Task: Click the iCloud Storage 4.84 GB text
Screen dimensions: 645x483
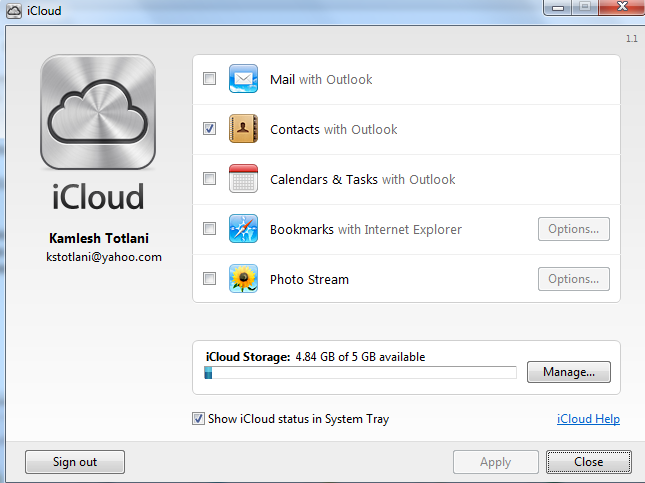Action: click(x=316, y=357)
